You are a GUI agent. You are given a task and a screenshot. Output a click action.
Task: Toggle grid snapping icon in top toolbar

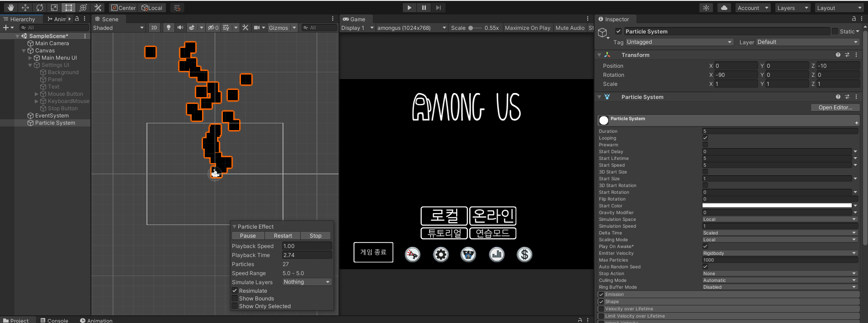177,8
